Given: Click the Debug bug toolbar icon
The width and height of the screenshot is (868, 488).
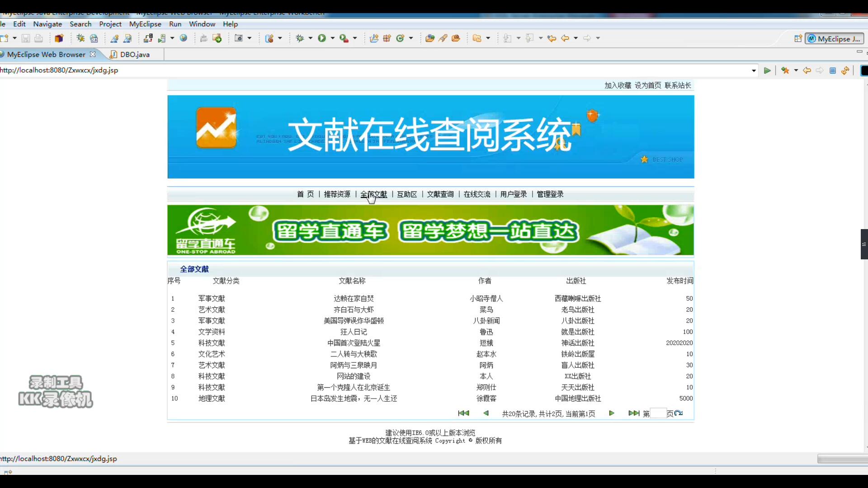Looking at the screenshot, I should [x=300, y=38].
